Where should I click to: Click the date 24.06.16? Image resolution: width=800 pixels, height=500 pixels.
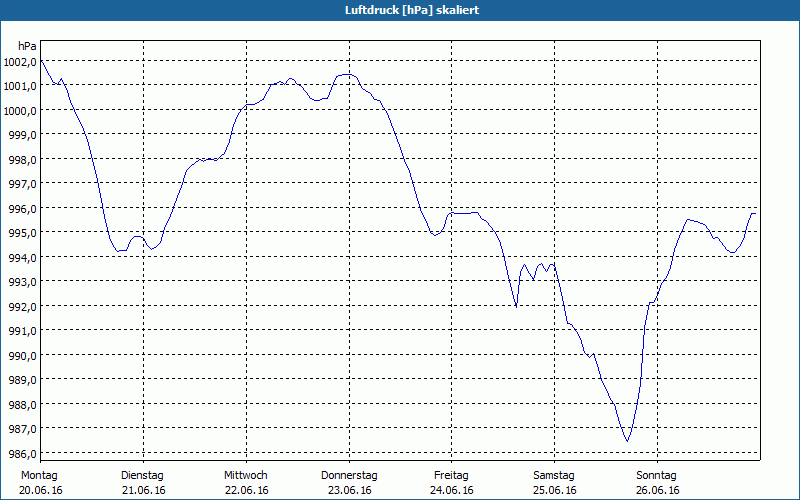(x=452, y=490)
